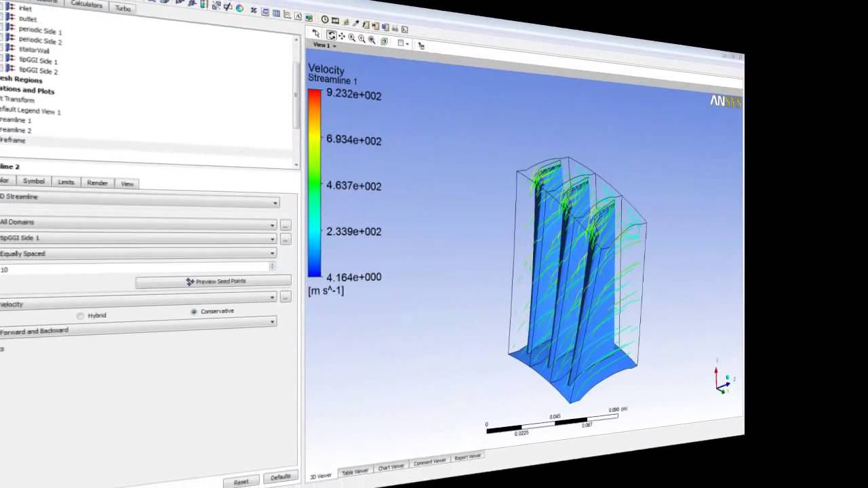868x488 pixels.
Task: Activate the pan view tool
Action: point(342,36)
